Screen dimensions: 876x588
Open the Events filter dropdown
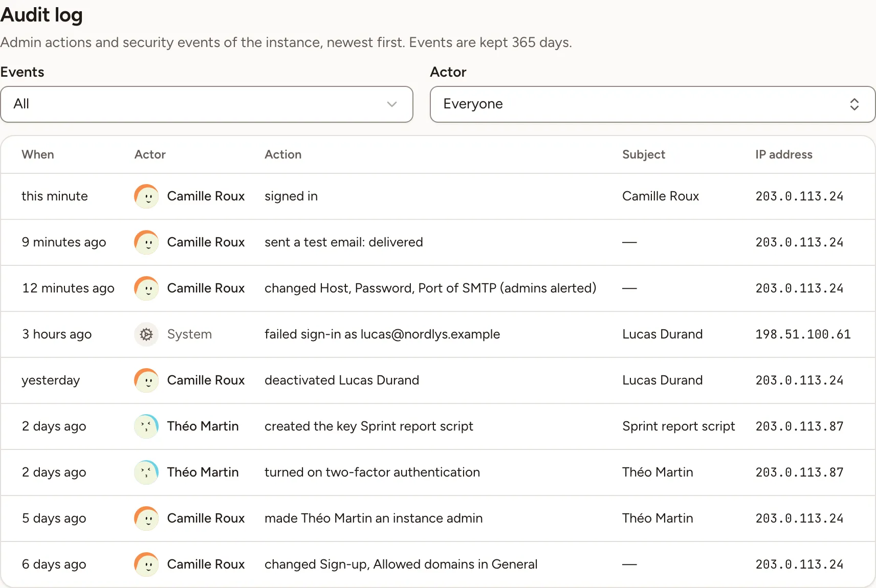pos(207,104)
